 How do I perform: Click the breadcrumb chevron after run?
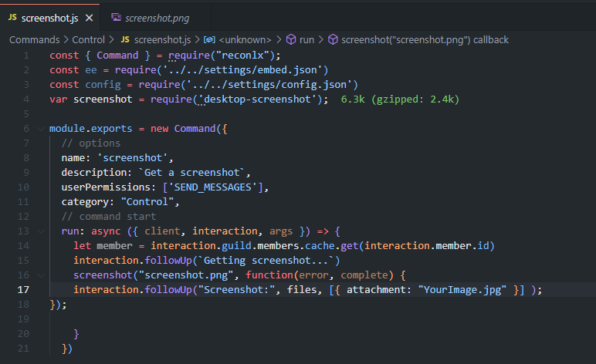coord(320,39)
